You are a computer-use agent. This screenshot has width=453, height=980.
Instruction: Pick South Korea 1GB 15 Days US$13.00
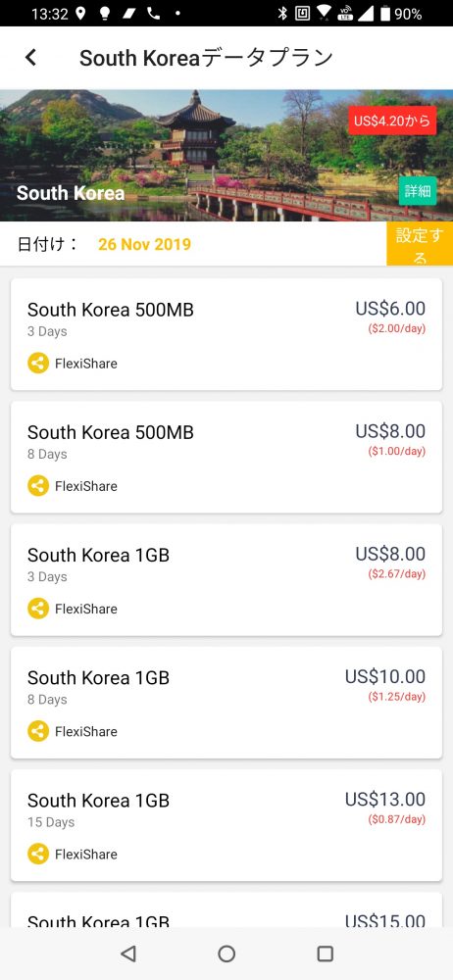pyautogui.click(x=226, y=825)
